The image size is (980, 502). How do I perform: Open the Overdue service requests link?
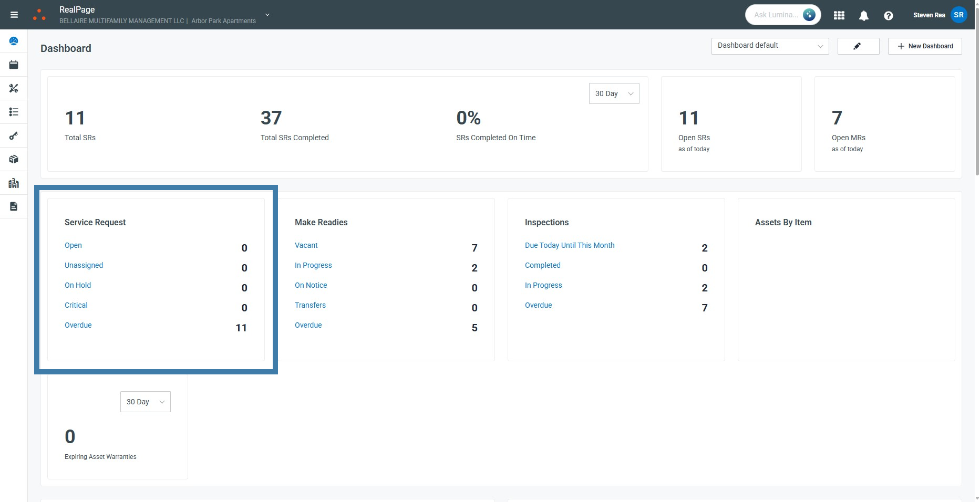click(x=78, y=325)
